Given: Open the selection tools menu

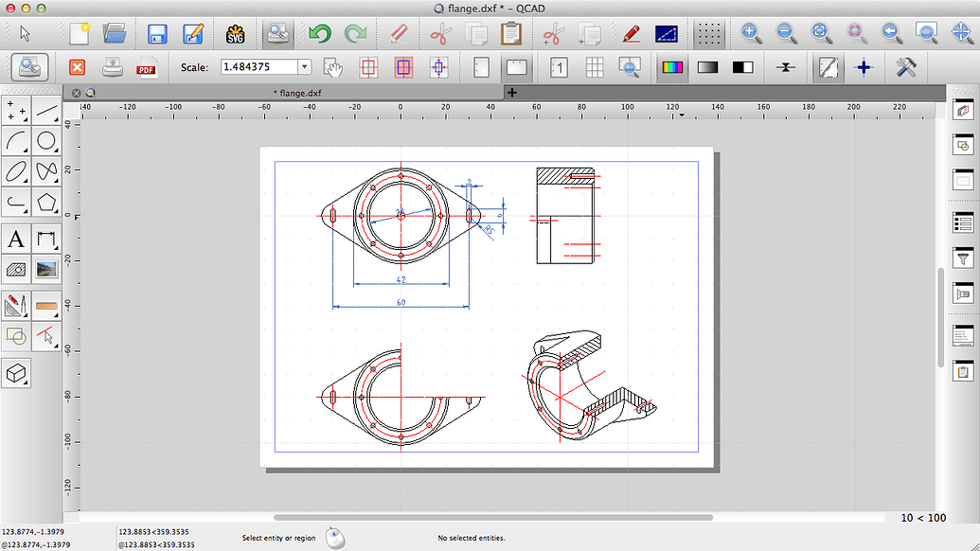Looking at the screenshot, I should (47, 336).
